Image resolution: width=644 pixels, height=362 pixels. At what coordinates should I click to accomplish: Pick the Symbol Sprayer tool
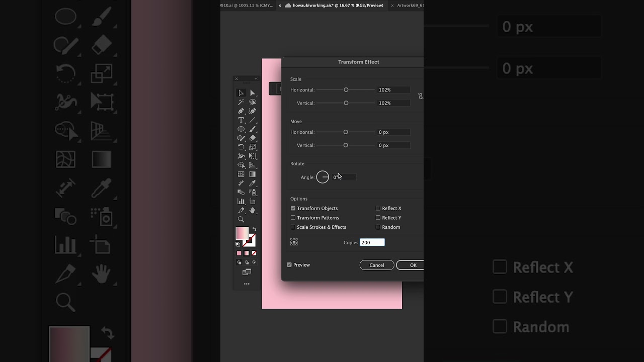253,193
